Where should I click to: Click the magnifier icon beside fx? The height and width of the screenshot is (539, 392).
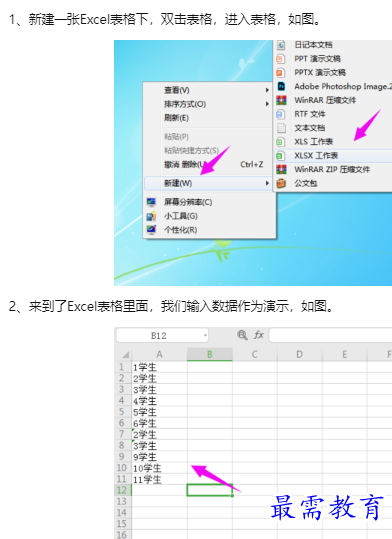pyautogui.click(x=242, y=335)
